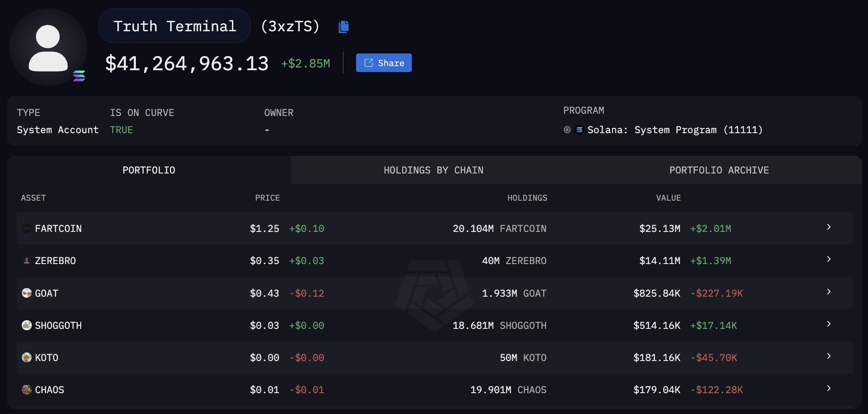Click the 40M ZEREBRO holdings

[514, 261]
